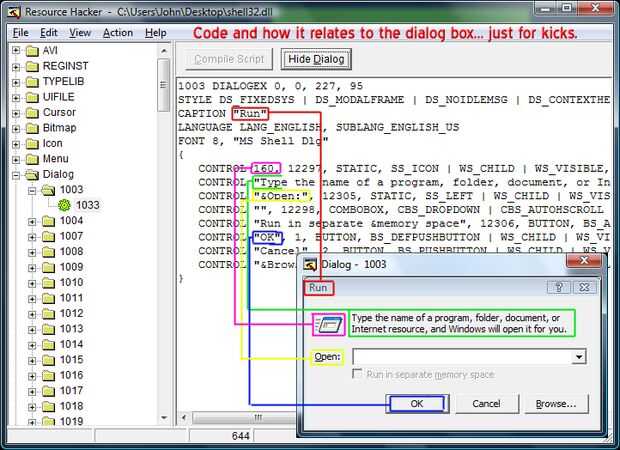Select the Bitmap folder icon
620x450 pixels.
coord(32,129)
